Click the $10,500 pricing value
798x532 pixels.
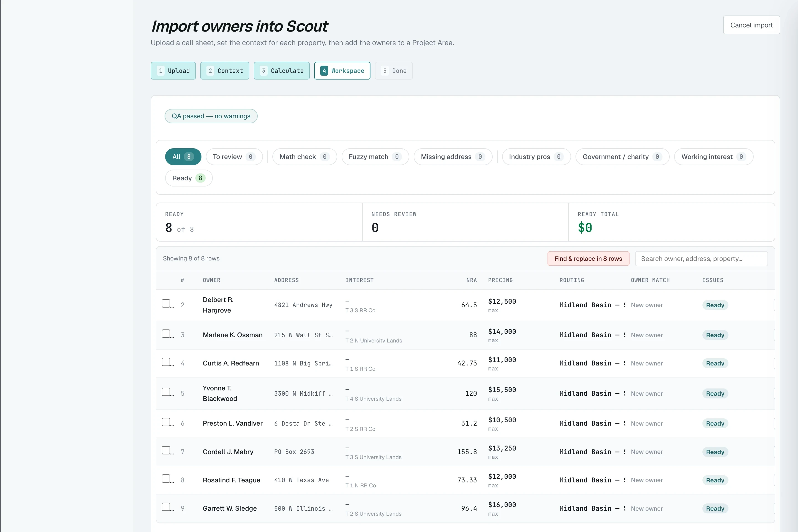(502, 420)
